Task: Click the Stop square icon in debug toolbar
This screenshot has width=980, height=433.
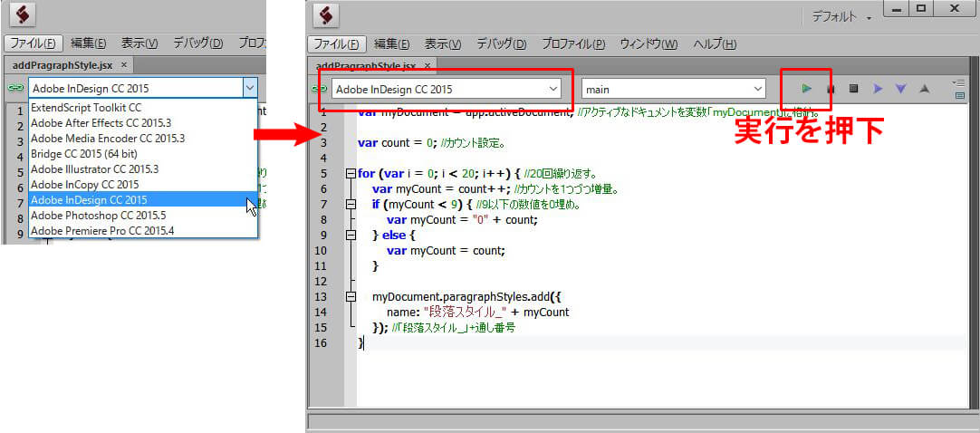Action: (854, 89)
